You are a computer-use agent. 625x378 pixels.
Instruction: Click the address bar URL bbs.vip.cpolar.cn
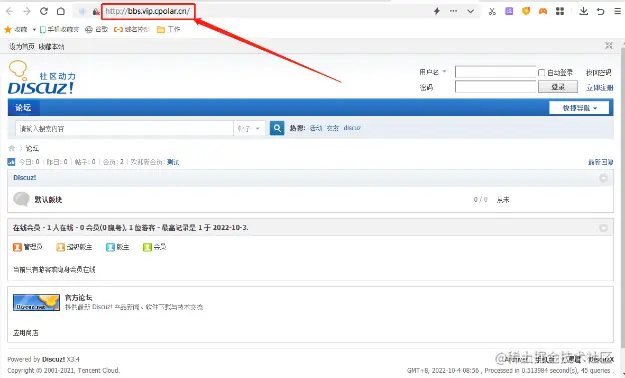tap(148, 11)
